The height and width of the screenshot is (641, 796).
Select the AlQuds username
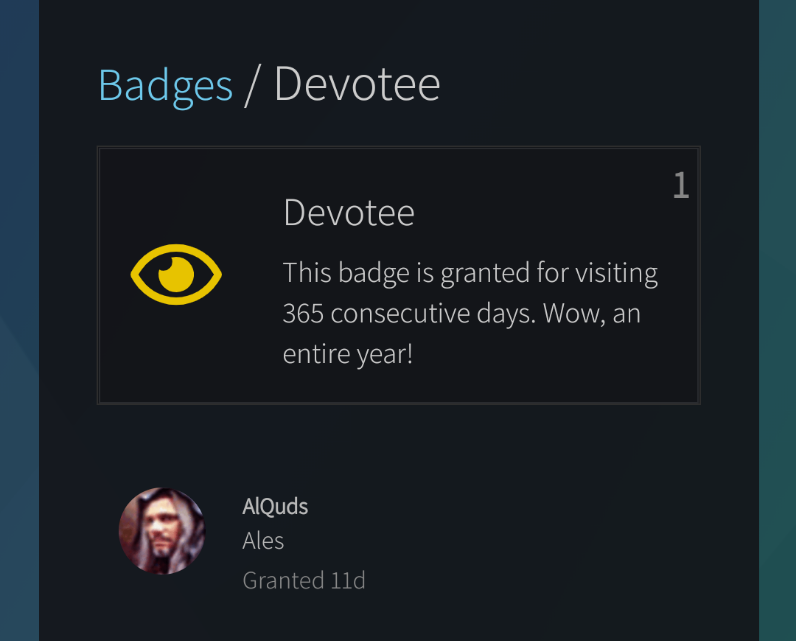point(275,507)
